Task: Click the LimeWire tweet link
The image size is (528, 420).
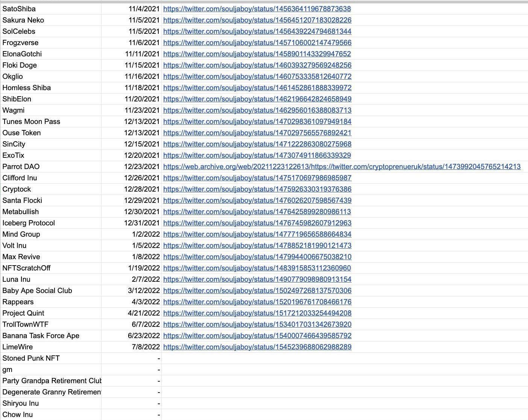Action: tap(257, 347)
